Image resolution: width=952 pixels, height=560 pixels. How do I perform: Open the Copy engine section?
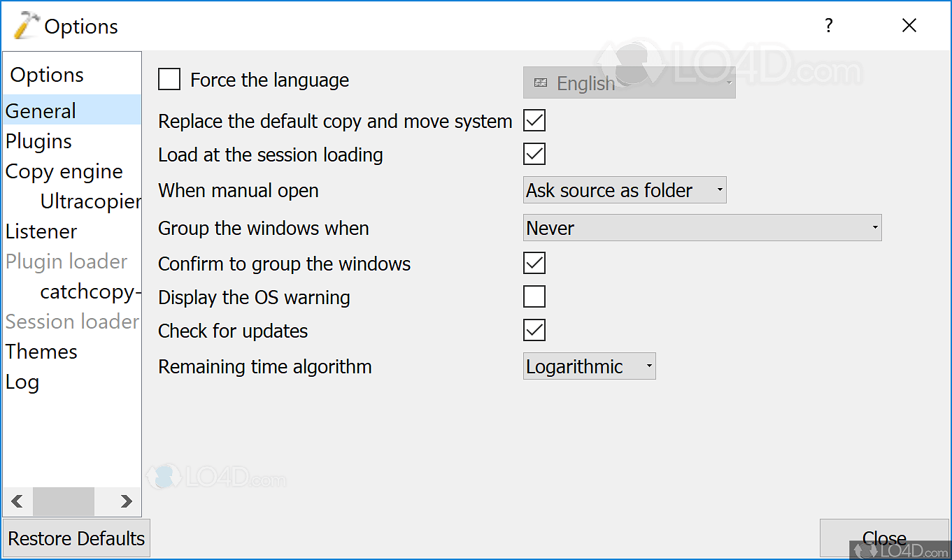click(64, 171)
